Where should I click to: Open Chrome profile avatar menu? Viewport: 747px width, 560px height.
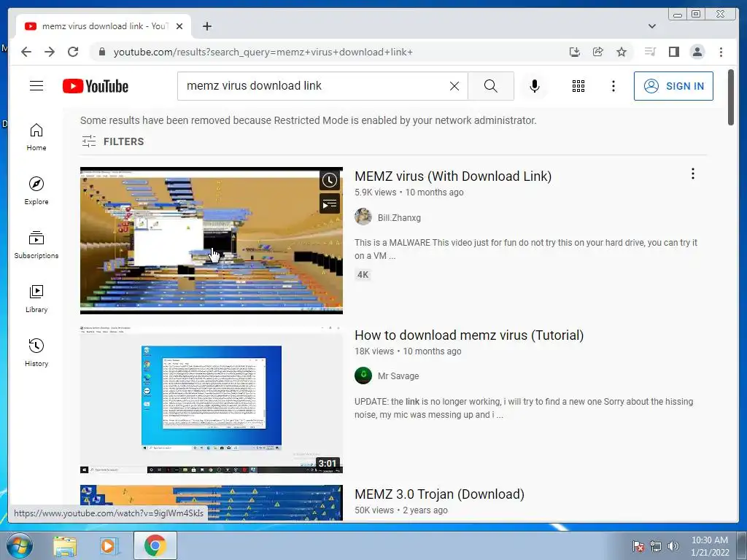click(697, 52)
